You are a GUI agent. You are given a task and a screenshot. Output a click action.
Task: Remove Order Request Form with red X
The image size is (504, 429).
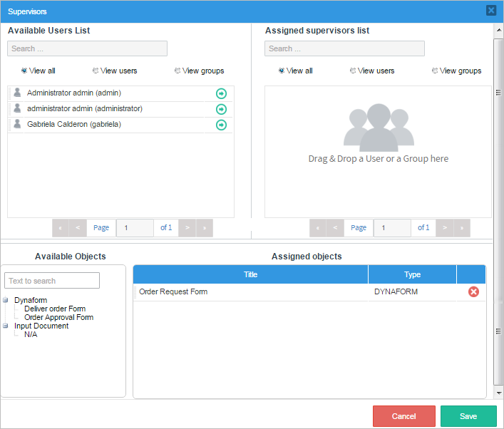coord(473,291)
